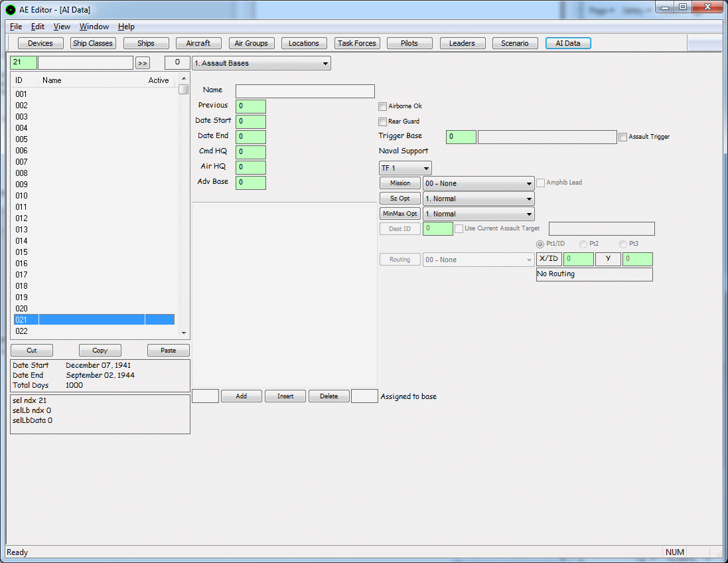This screenshot has height=563, width=728.
Task: Click the Delete button
Action: pos(329,396)
